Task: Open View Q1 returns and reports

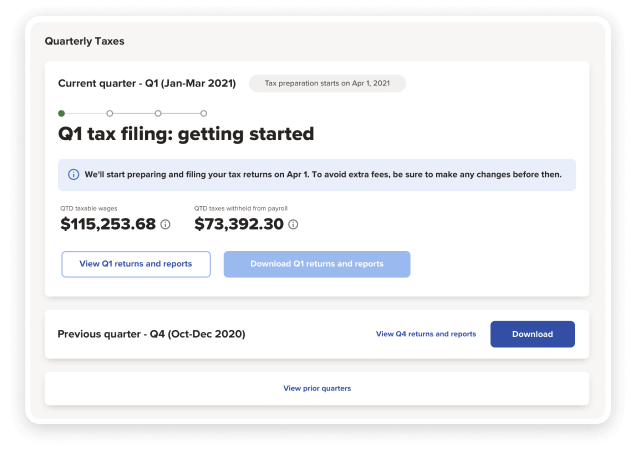Action: tap(135, 264)
